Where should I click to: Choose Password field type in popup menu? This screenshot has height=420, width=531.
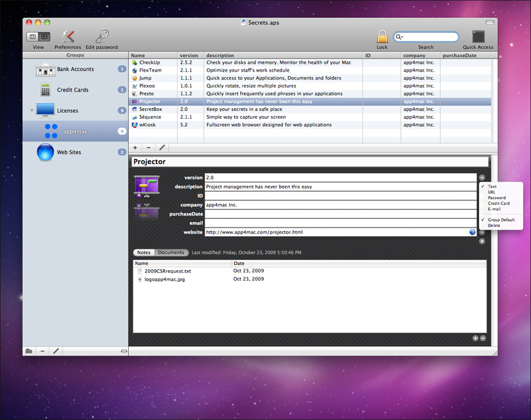(x=501, y=198)
